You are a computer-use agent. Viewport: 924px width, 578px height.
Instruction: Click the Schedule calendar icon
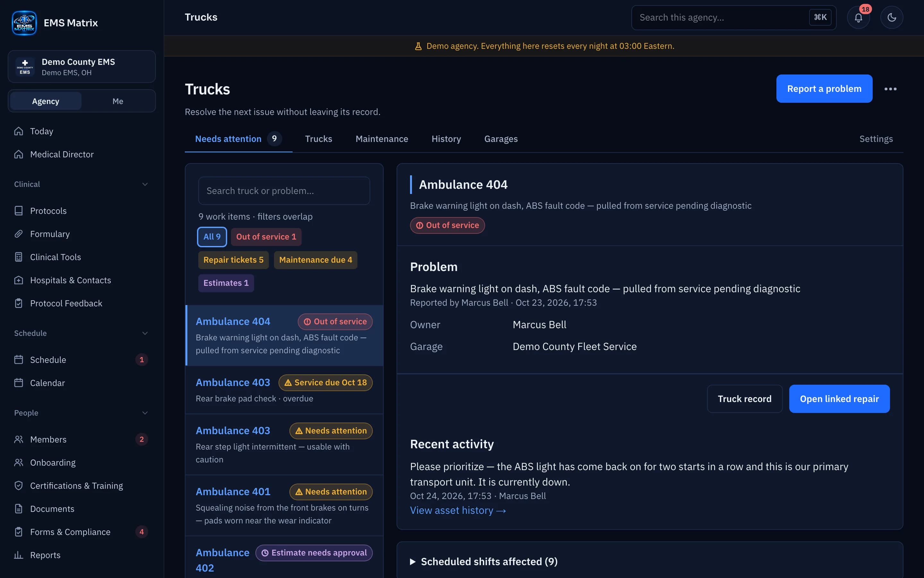coord(19,360)
